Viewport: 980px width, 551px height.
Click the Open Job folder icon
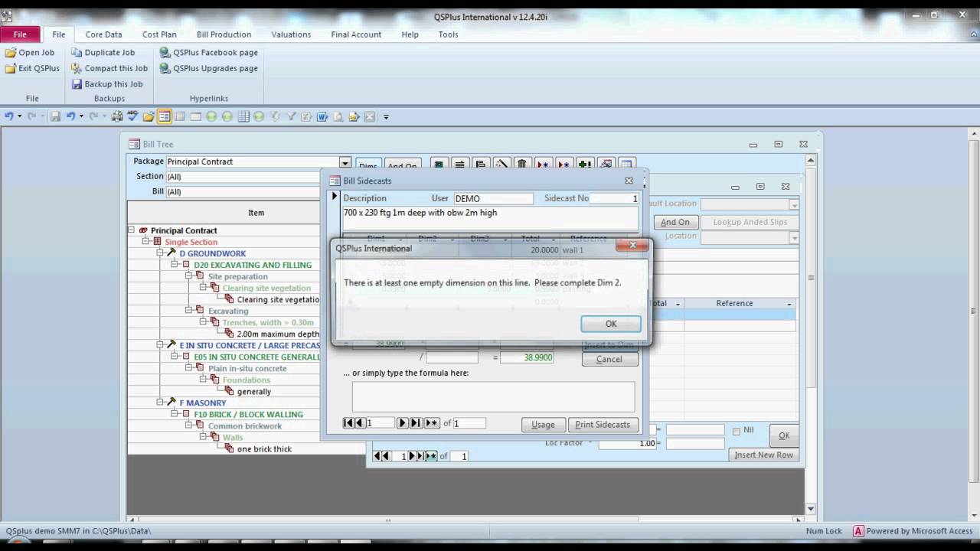click(11, 53)
